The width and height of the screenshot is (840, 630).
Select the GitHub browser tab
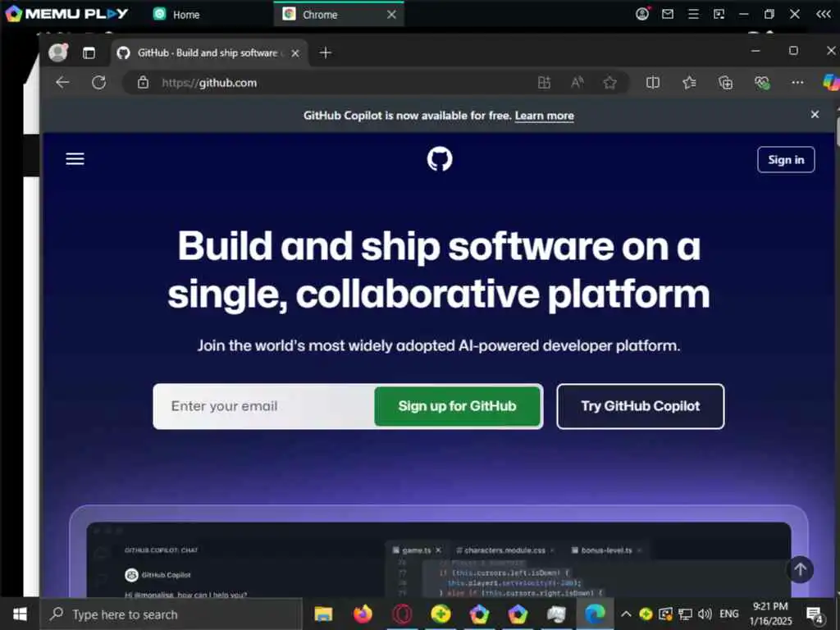209,52
